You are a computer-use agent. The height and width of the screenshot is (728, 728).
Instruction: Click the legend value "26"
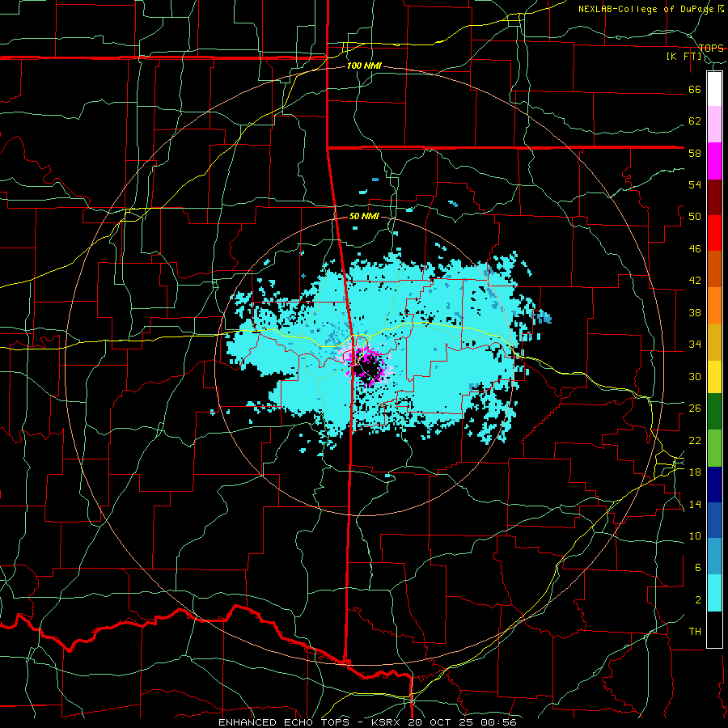tap(695, 408)
